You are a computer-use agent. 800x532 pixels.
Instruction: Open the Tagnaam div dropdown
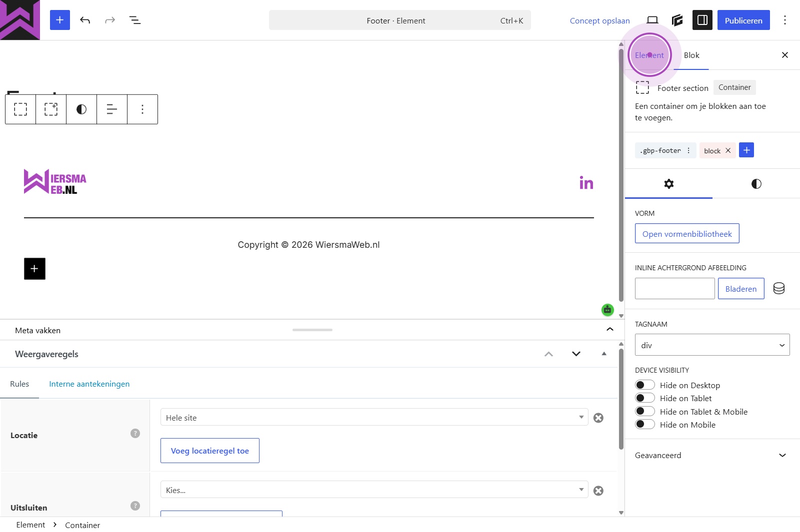712,345
